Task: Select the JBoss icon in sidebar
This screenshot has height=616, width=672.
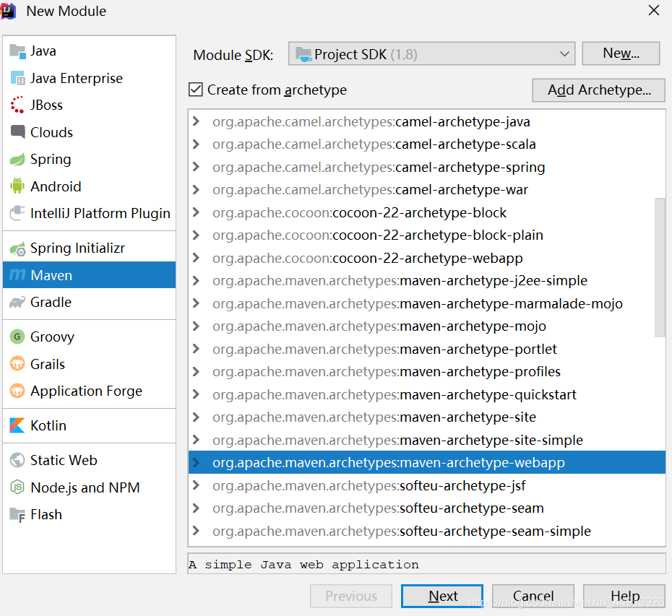Action: (x=17, y=105)
